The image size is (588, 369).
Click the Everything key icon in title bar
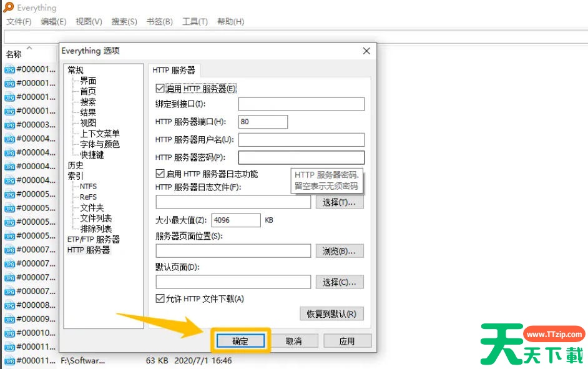8,7
